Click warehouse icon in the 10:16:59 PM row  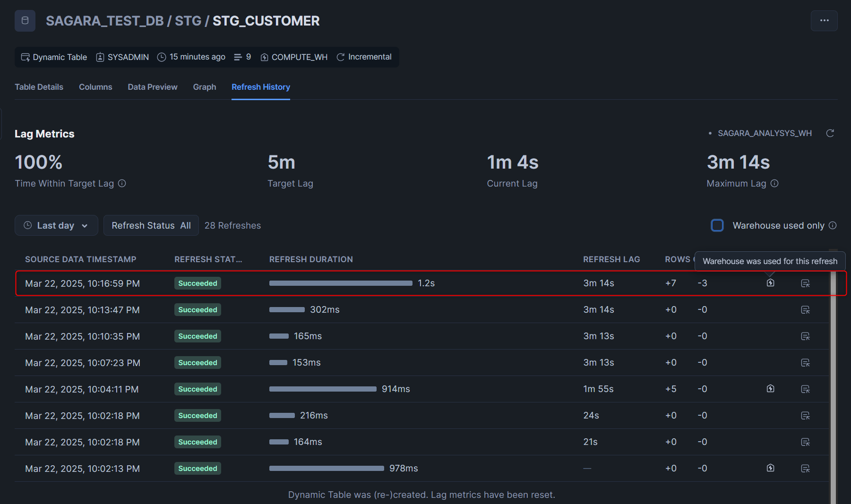click(x=770, y=283)
